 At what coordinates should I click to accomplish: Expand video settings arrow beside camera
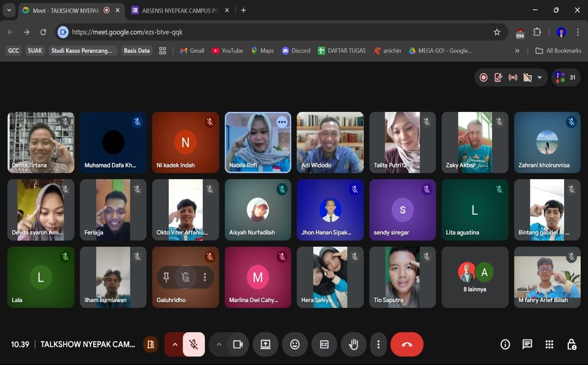point(219,345)
